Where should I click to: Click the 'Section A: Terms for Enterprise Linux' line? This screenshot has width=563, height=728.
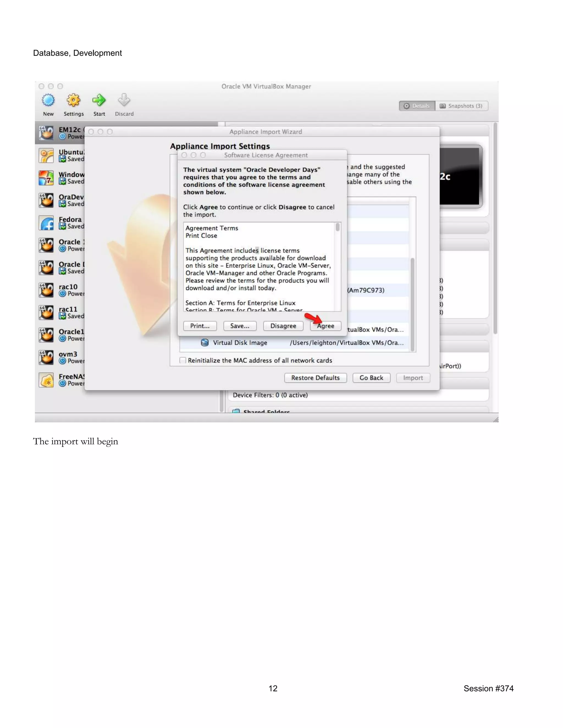coord(241,303)
